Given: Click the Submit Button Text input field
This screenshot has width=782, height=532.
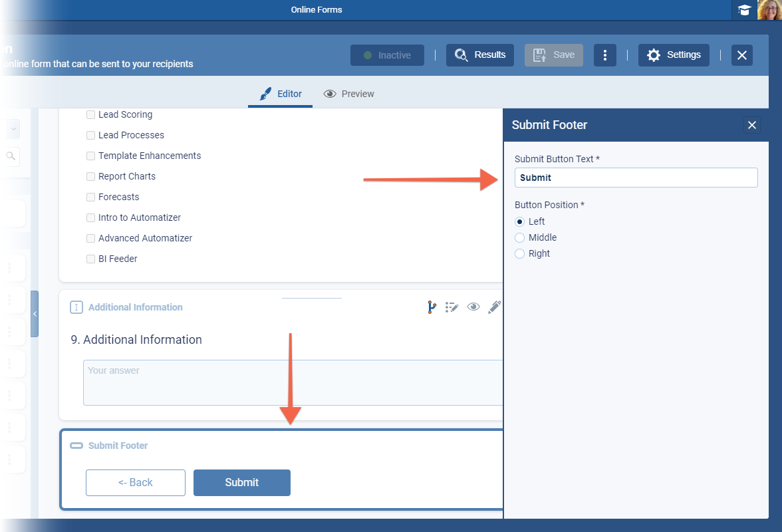Looking at the screenshot, I should pyautogui.click(x=636, y=178).
